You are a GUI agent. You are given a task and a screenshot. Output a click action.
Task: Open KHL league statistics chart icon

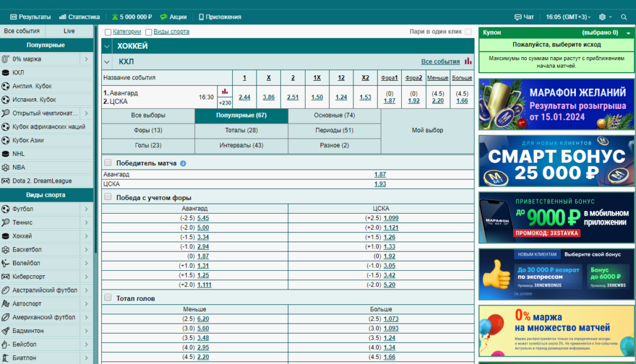(x=468, y=61)
